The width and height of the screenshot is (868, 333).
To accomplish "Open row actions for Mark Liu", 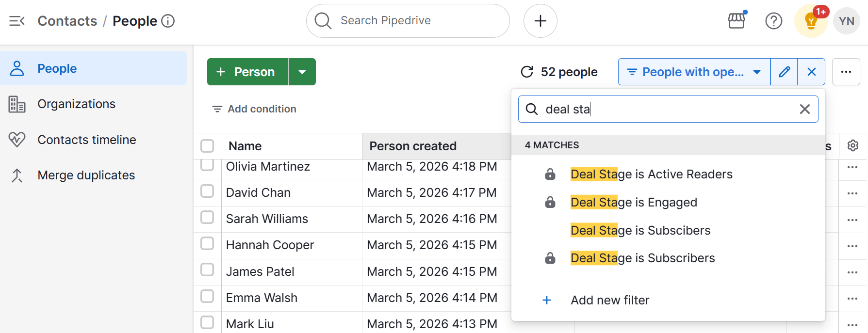I will click(852, 325).
